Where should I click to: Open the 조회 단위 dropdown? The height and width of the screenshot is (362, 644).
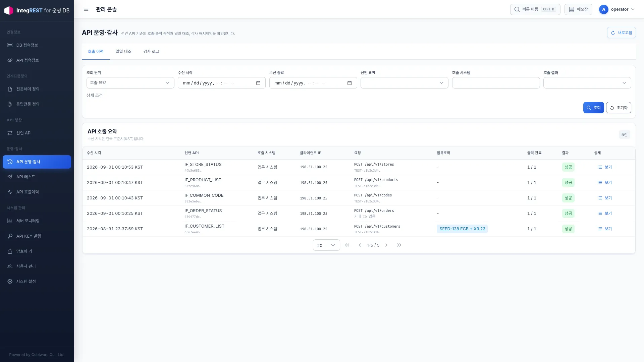click(130, 83)
